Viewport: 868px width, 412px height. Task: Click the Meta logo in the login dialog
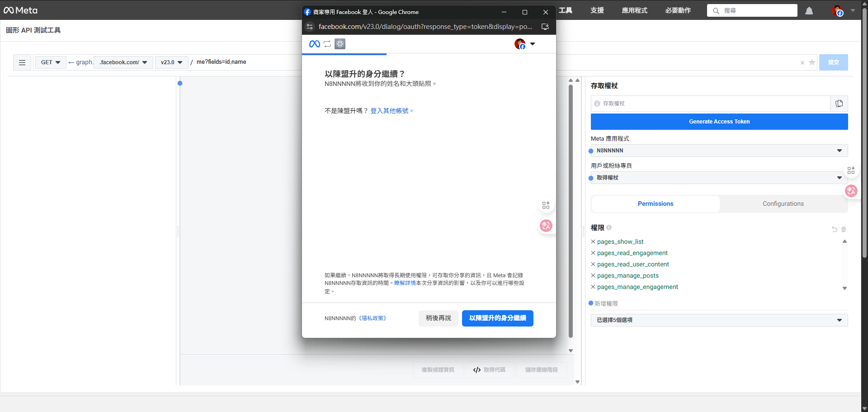coord(314,44)
